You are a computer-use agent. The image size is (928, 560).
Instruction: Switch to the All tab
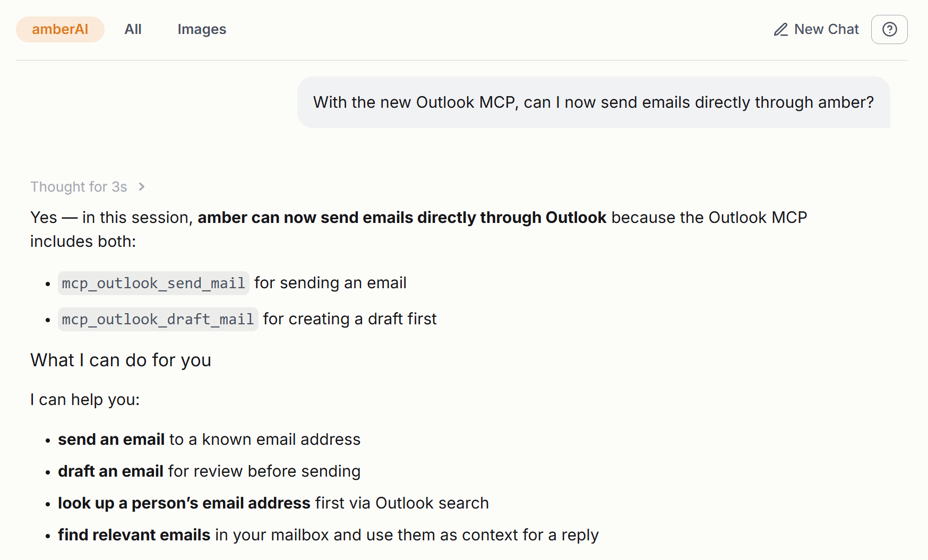point(133,29)
